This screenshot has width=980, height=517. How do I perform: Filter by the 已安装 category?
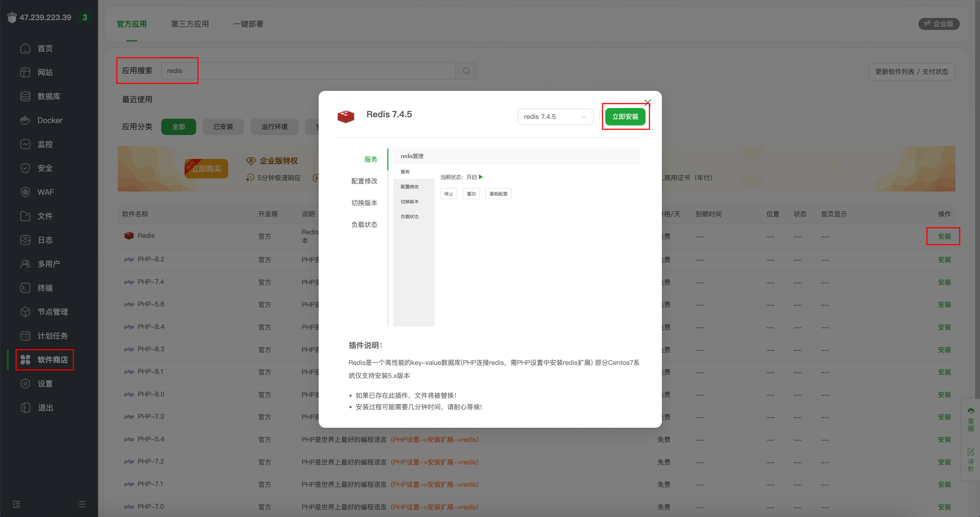223,127
